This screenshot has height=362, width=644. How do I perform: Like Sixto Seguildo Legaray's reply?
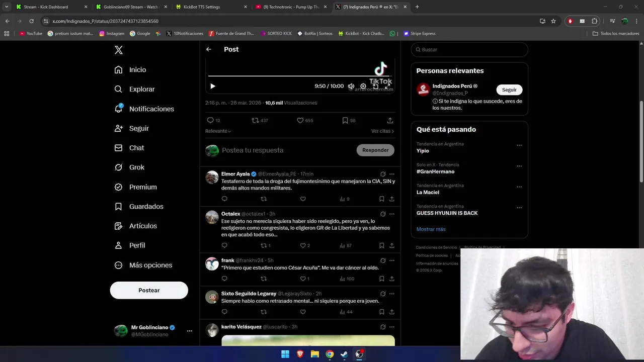pyautogui.click(x=303, y=312)
